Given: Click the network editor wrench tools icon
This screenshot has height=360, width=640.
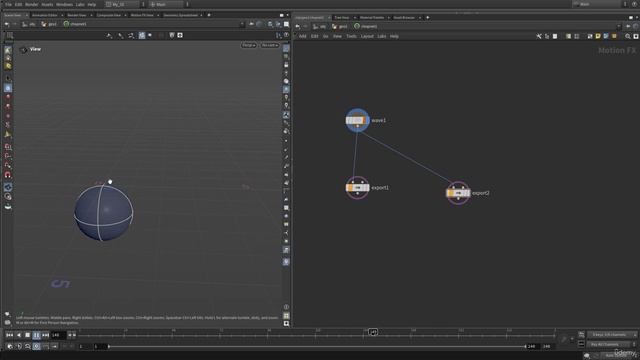Looking at the screenshot, I should coord(539,36).
